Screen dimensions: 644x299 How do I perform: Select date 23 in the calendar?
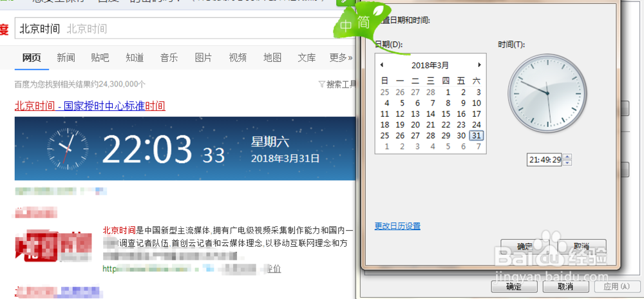(461, 124)
